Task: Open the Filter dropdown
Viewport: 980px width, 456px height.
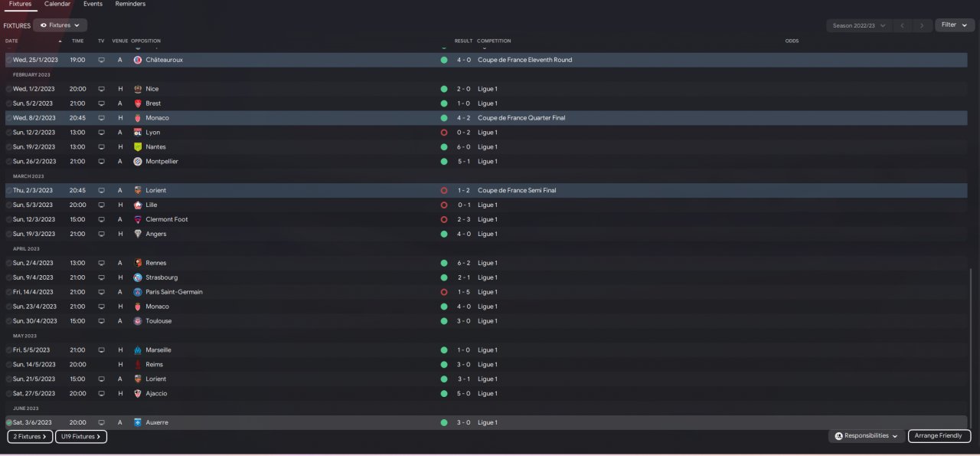Action: point(953,25)
